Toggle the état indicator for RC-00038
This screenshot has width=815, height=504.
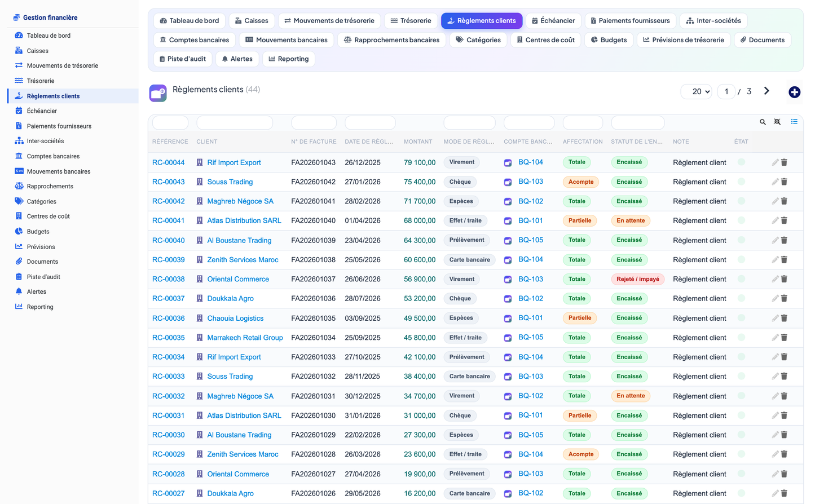tap(741, 279)
